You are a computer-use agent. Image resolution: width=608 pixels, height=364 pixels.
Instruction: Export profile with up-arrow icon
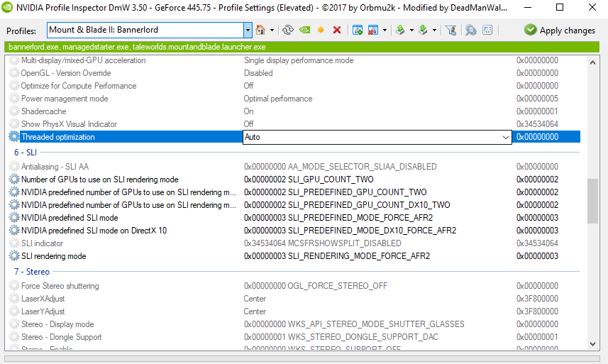(401, 30)
